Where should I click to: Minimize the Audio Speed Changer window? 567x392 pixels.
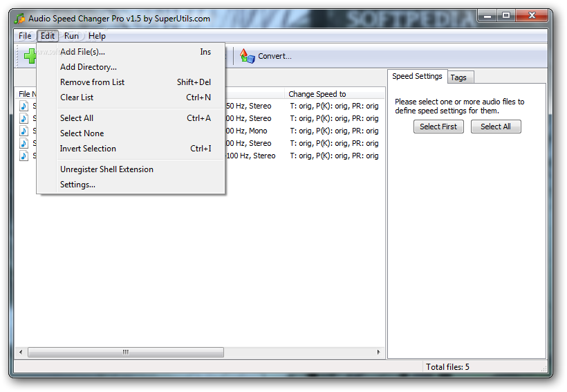(x=487, y=16)
